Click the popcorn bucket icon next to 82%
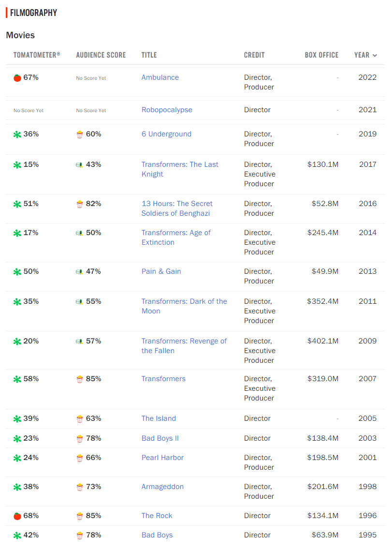Image resolution: width=392 pixels, height=550 pixels. point(80,204)
